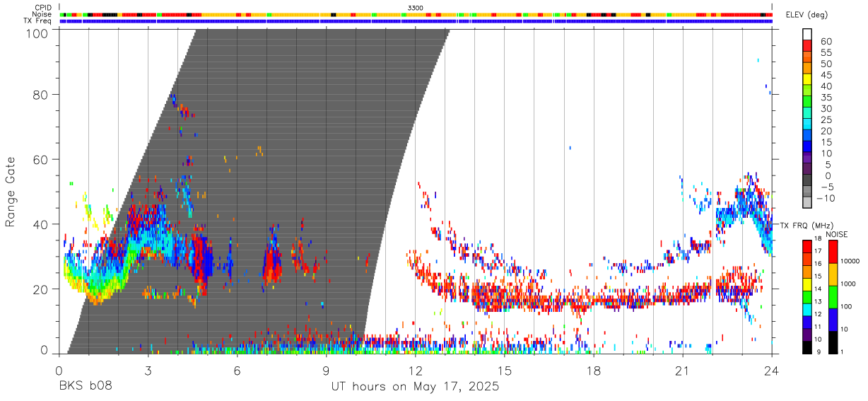The image size is (868, 401).
Task: Click the yellow segment of NOISE colorbar
Action: pos(834,274)
